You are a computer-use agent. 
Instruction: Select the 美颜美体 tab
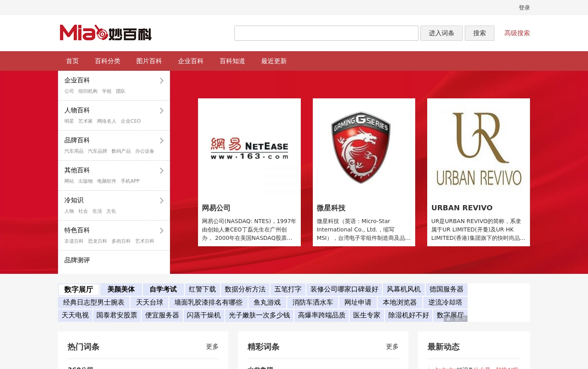(x=121, y=289)
